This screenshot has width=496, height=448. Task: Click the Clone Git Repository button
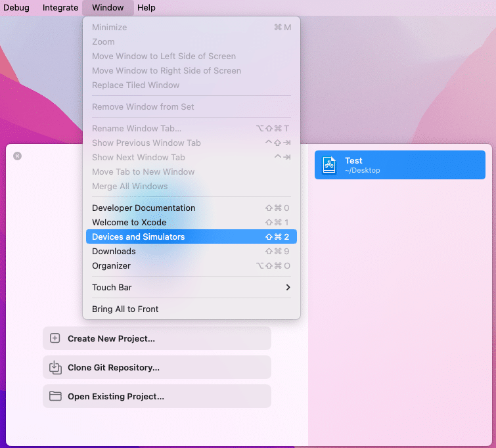158,368
